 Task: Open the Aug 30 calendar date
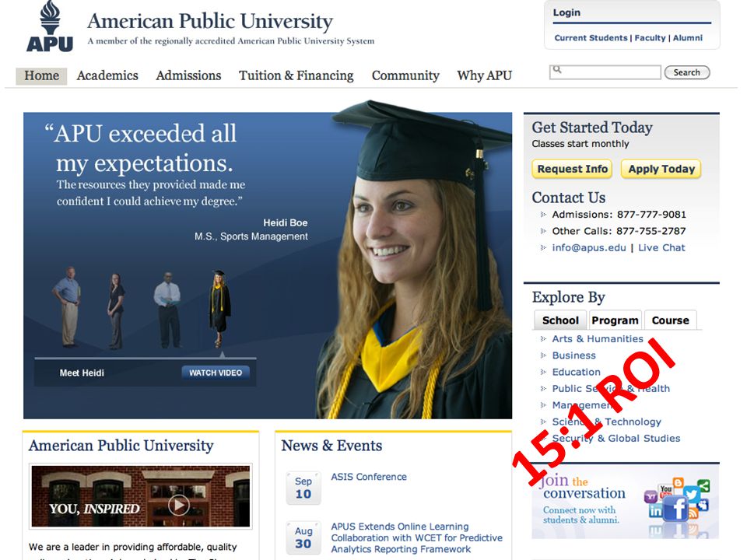click(303, 537)
